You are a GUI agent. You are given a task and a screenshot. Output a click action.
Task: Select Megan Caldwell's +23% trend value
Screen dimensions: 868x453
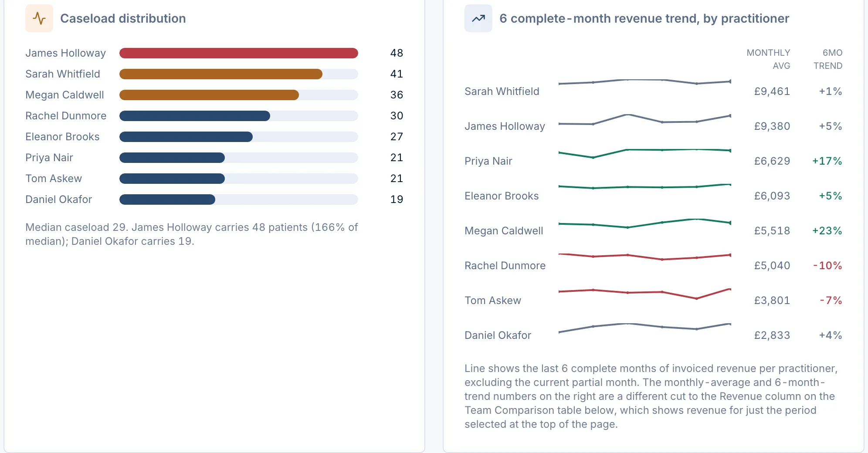pos(827,231)
